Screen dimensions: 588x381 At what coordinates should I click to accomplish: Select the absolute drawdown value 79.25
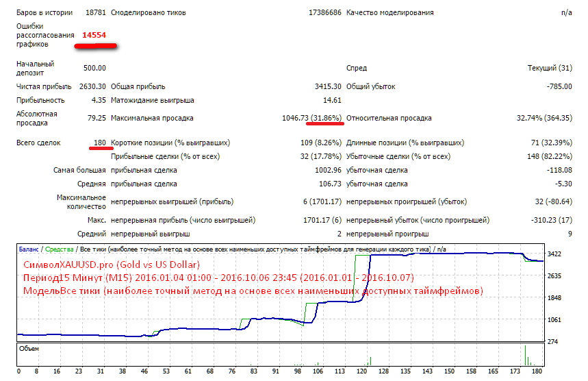click(97, 118)
